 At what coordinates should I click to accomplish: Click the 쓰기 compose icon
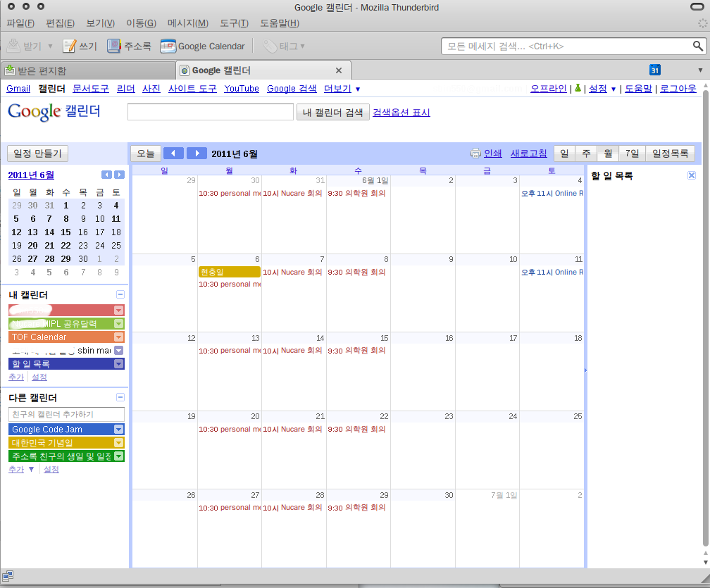(x=69, y=46)
